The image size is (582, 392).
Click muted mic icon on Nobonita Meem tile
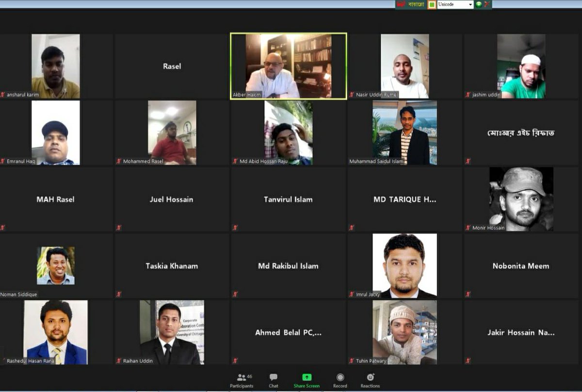point(468,294)
